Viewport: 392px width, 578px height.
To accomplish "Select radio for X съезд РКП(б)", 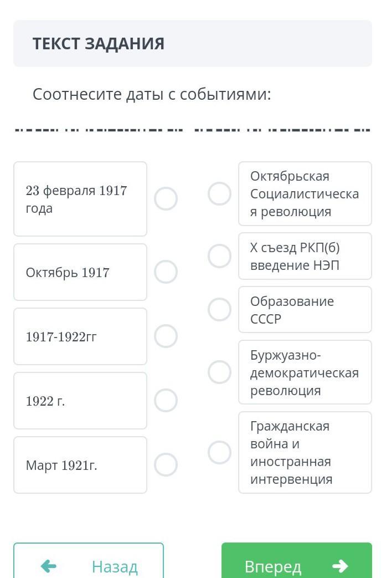I will (219, 256).
